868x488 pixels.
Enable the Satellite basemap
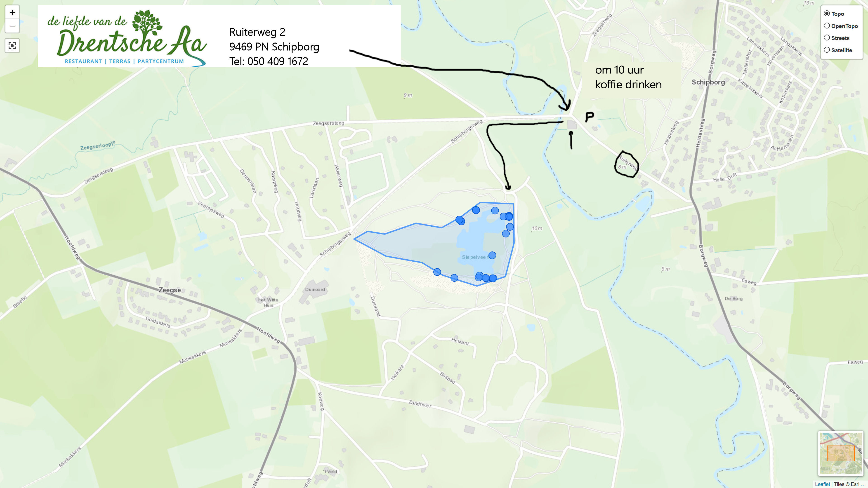click(x=827, y=50)
